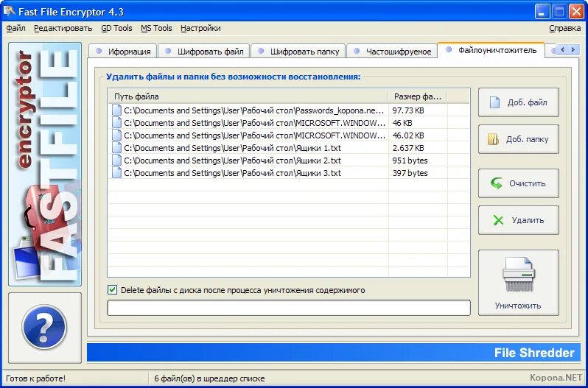Viewport: 588px width, 388px height.
Task: Click the 46.02 KB size cell
Action: pyautogui.click(x=408, y=135)
